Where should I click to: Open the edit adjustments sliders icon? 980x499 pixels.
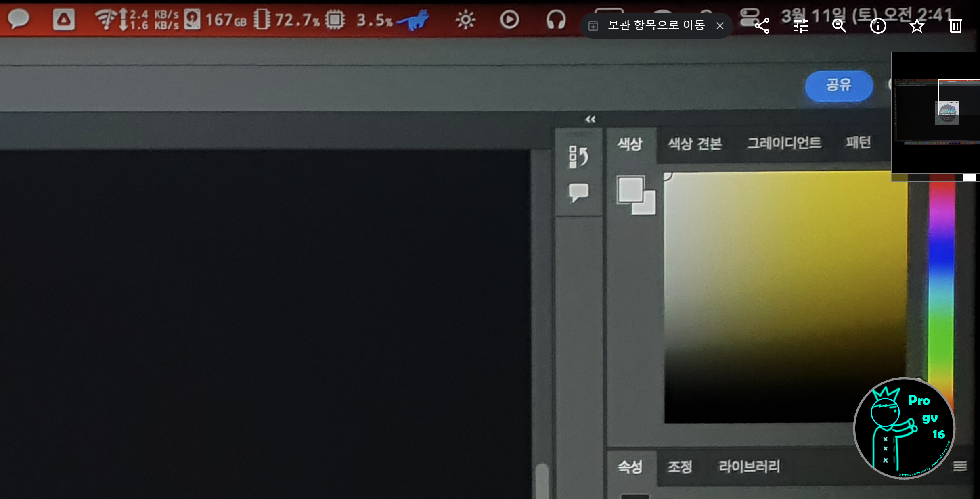[800, 26]
